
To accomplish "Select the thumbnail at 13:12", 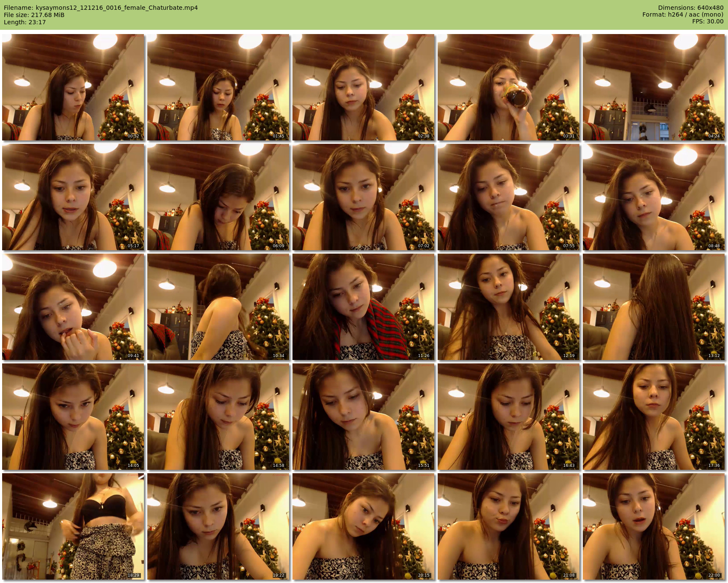I will (x=653, y=307).
